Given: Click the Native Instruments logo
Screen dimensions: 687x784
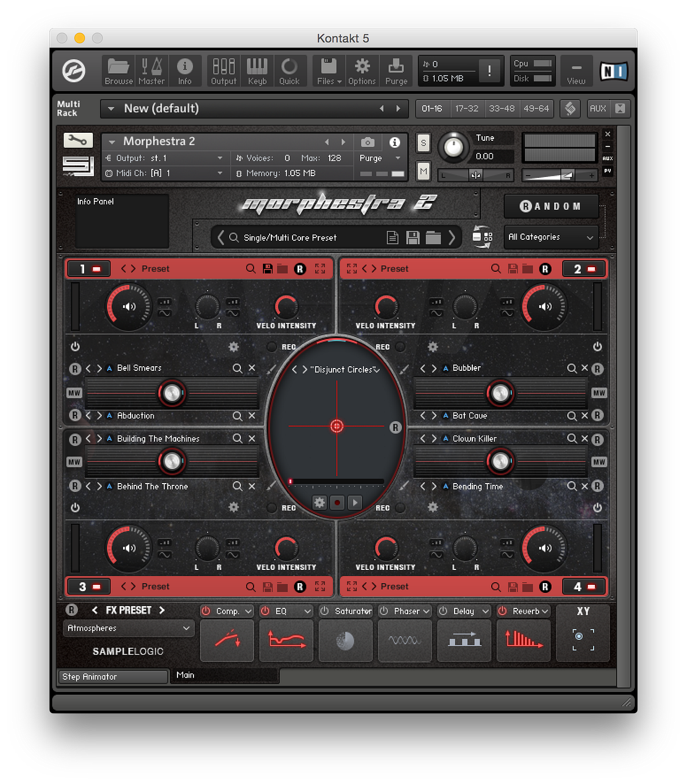Looking at the screenshot, I should [614, 72].
